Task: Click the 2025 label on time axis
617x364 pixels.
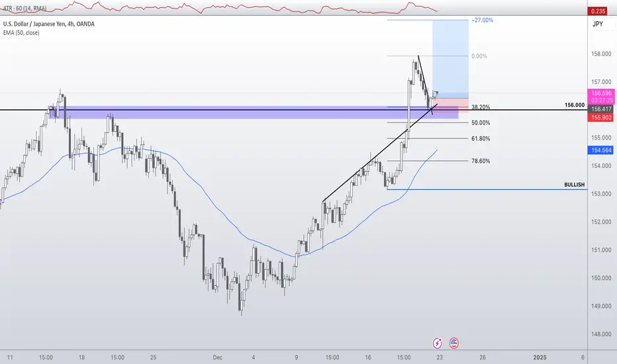Action: coord(540,357)
